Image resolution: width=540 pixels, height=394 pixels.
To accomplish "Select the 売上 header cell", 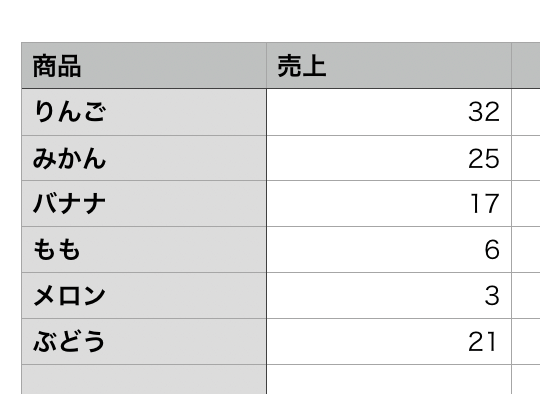I will coord(389,65).
